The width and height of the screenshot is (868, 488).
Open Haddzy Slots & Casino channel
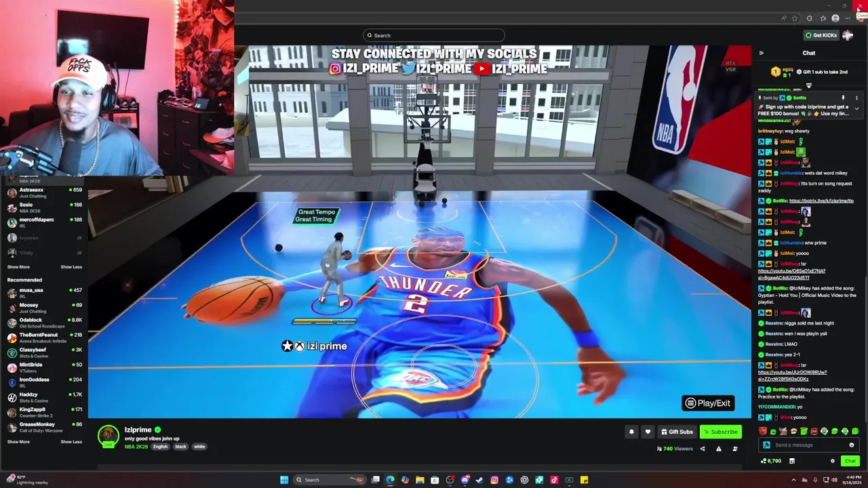click(44, 397)
